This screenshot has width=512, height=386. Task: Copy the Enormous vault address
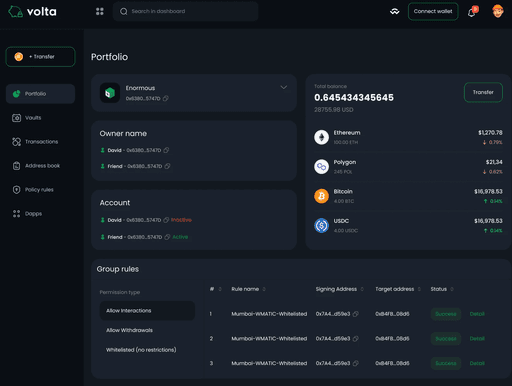click(x=166, y=98)
